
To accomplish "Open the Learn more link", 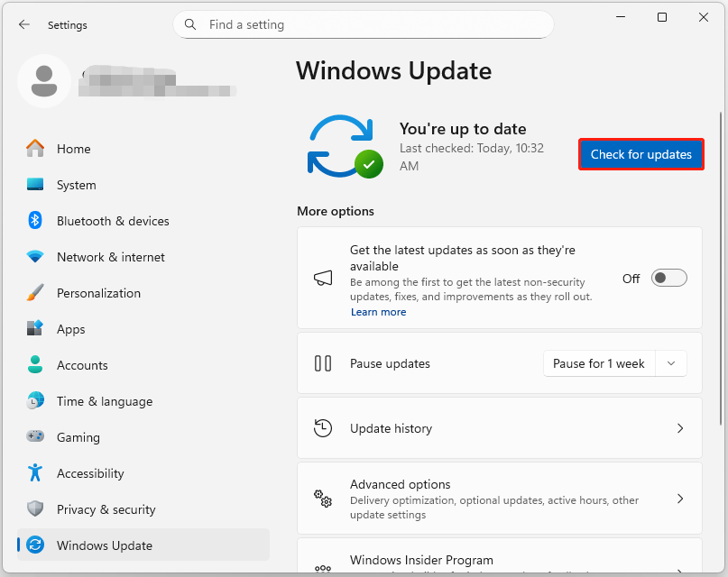I will [x=378, y=312].
